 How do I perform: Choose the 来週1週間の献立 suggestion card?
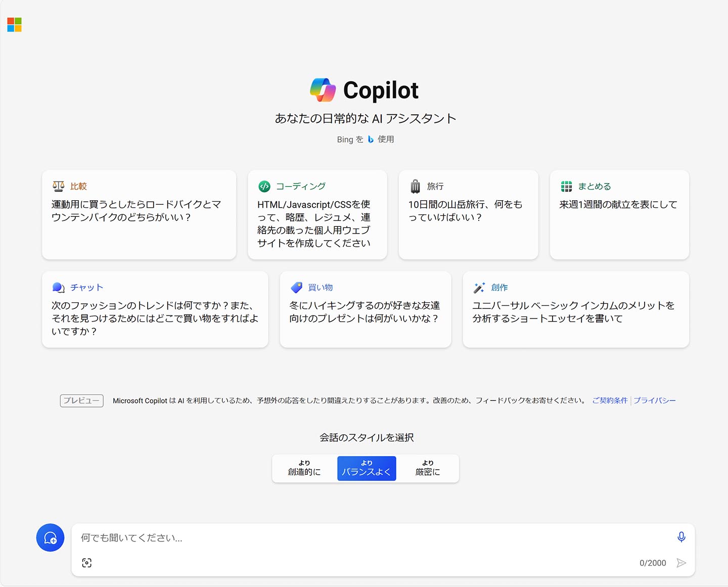pyautogui.click(x=619, y=215)
